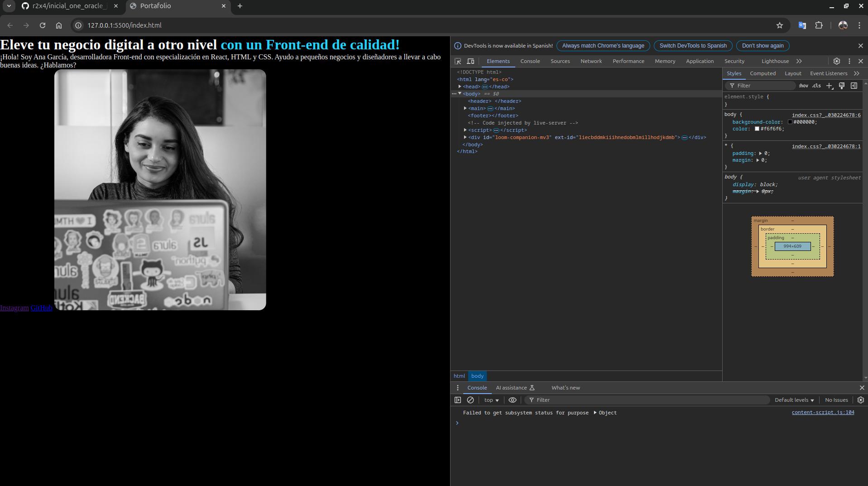Click the clear console icon

(470, 400)
